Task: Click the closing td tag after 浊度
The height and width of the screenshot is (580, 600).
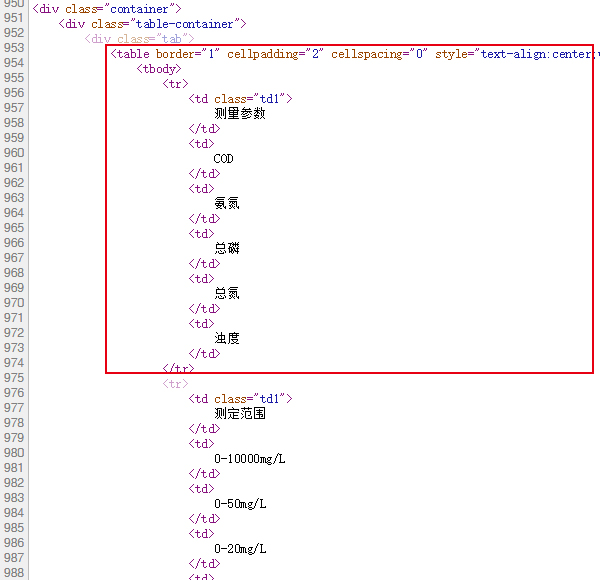Action: tap(204, 354)
